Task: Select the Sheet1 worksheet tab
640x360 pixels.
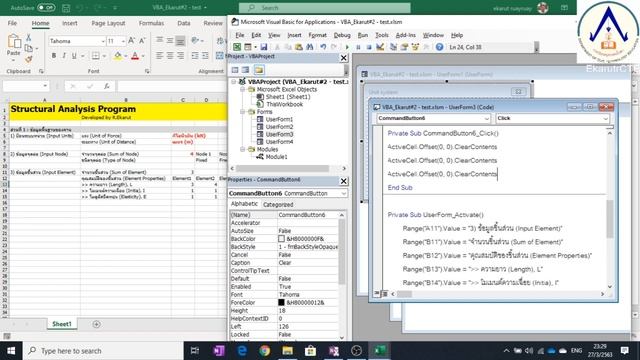Action: tap(62, 324)
